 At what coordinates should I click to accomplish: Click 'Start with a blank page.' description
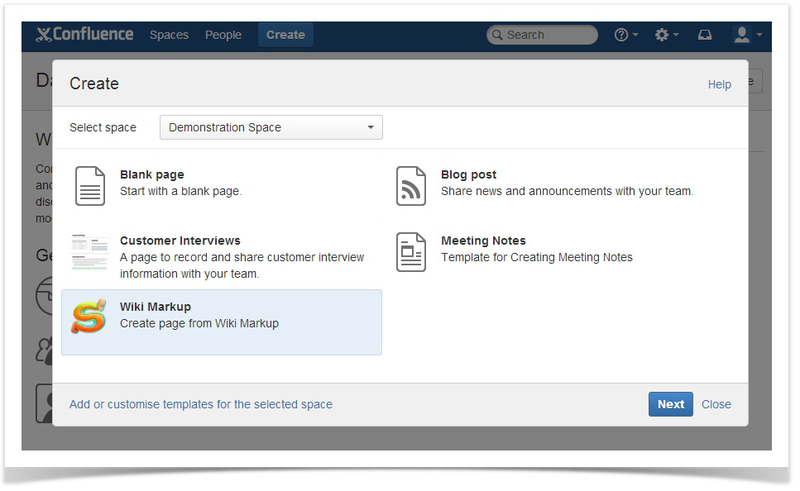[181, 191]
